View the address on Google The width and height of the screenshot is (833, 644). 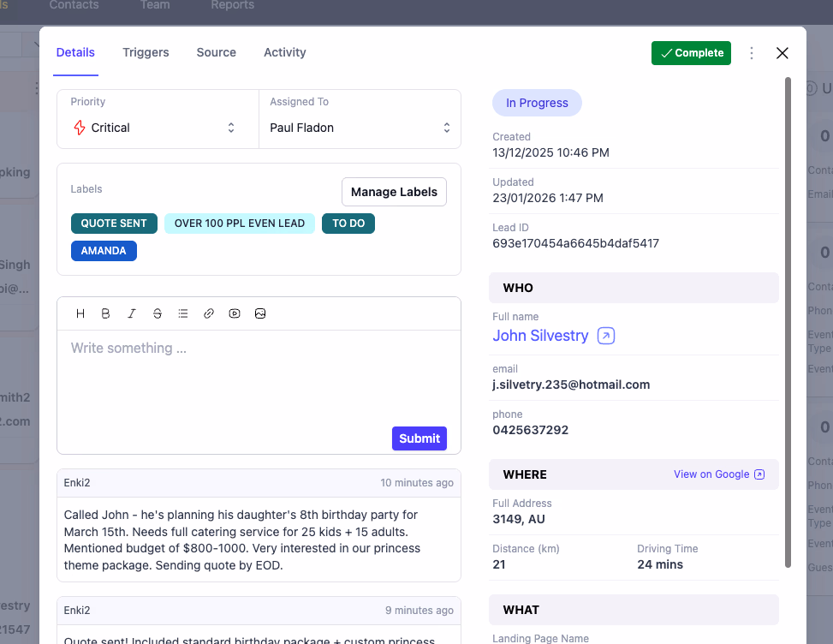pos(719,474)
